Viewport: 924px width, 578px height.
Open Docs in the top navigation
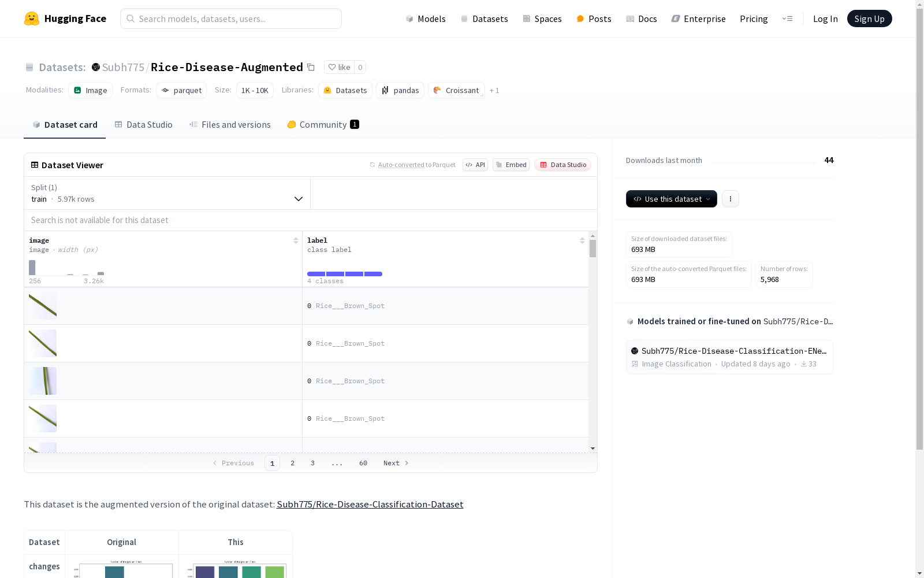[x=642, y=18]
